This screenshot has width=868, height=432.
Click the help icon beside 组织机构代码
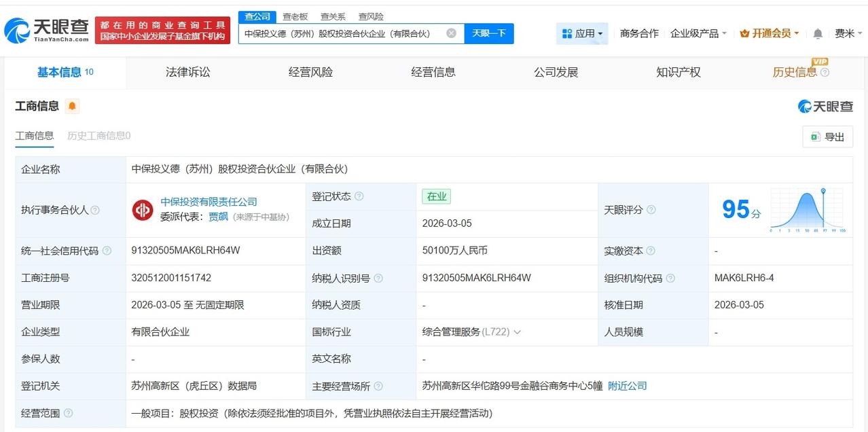point(669,278)
